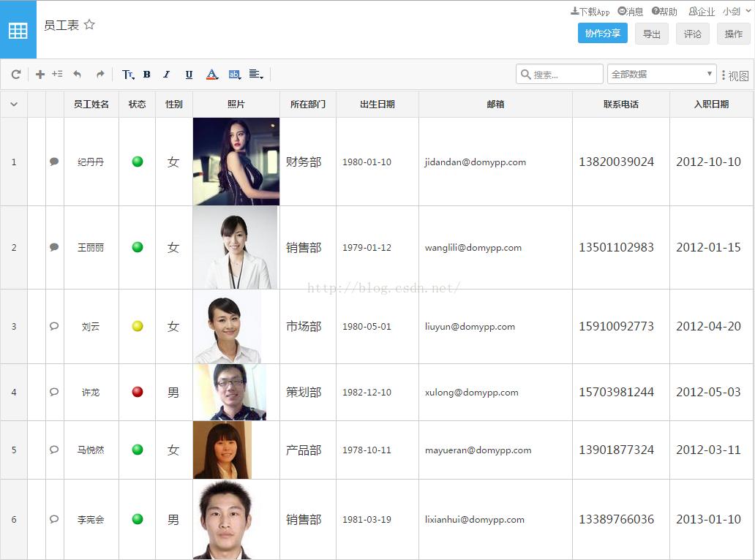Open the 全部数据 data filter dropdown
Screen dimensions: 755x560
661,74
